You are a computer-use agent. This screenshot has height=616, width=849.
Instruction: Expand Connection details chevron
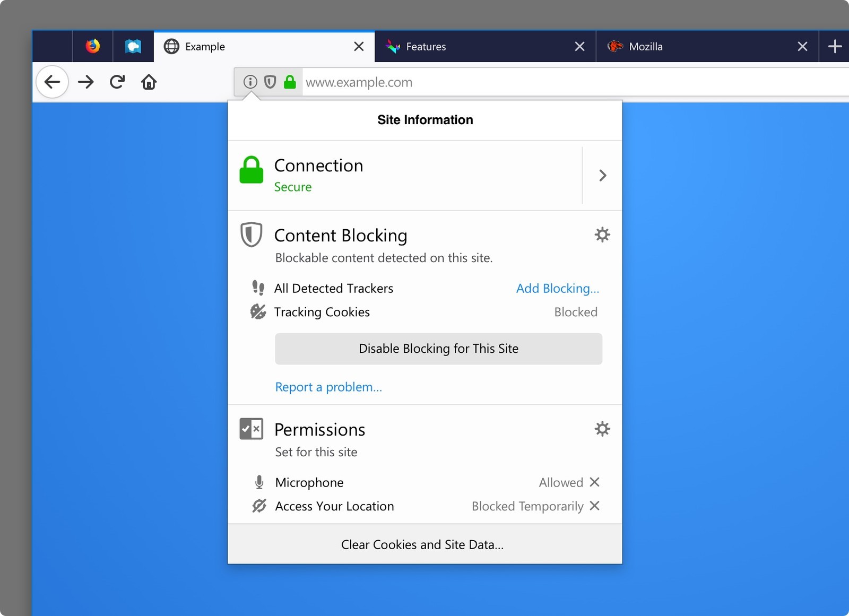pyautogui.click(x=602, y=176)
